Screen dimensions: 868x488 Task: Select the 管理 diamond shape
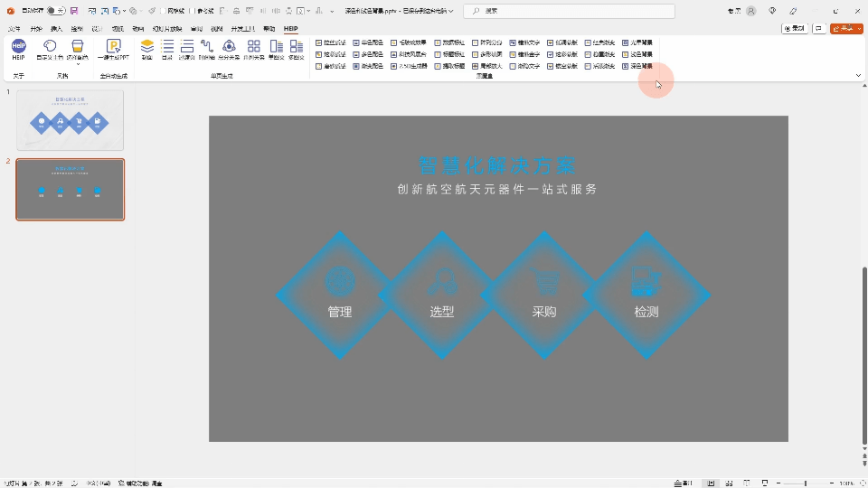[x=340, y=295]
